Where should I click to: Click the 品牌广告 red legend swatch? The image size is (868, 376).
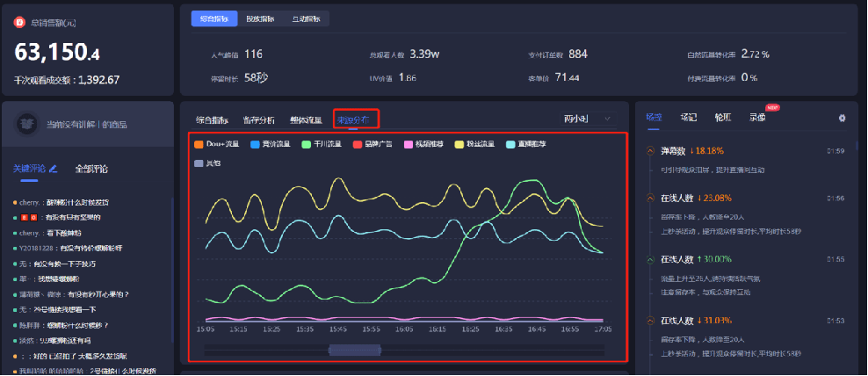click(x=357, y=144)
